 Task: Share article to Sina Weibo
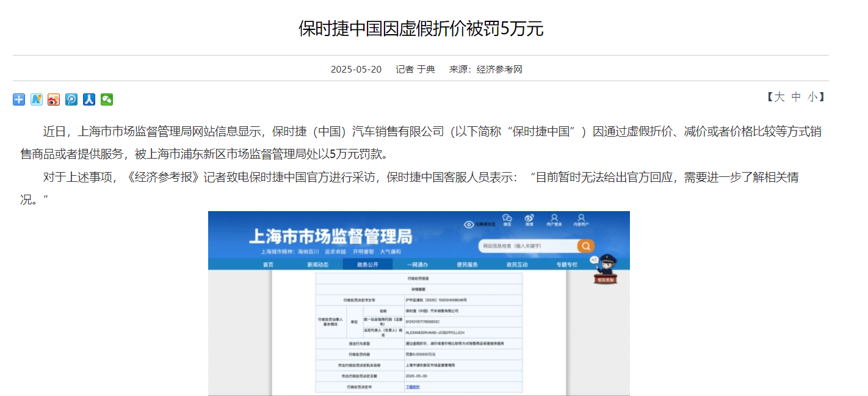pos(54,99)
